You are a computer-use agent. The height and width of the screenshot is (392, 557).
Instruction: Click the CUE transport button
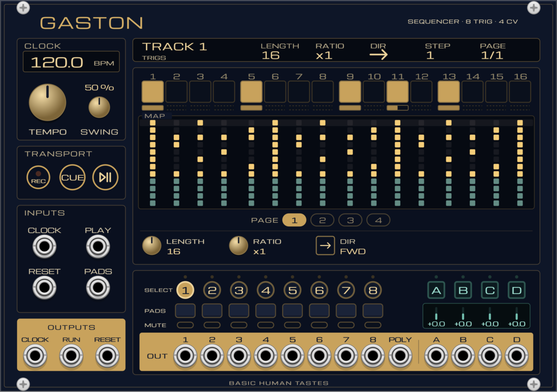tap(73, 177)
